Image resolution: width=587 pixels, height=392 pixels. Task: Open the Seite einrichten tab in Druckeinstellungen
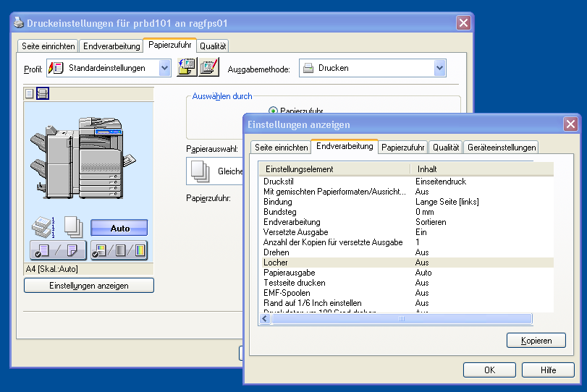tap(48, 46)
